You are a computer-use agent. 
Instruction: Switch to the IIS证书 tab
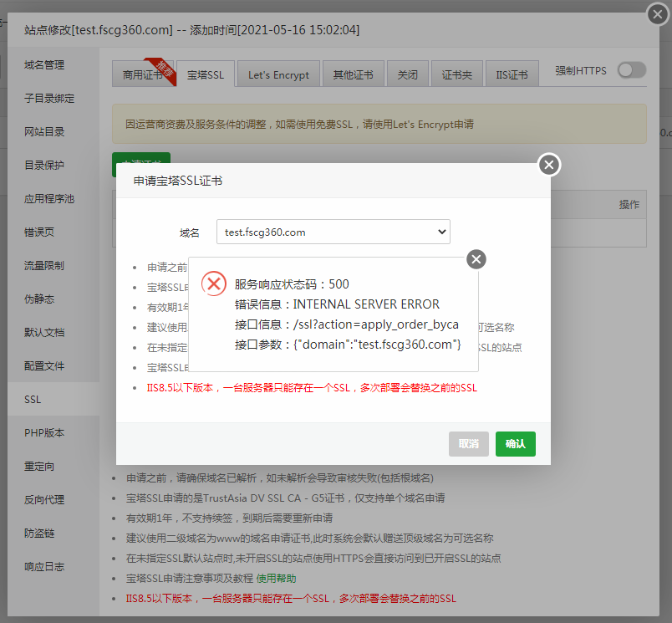pos(512,74)
